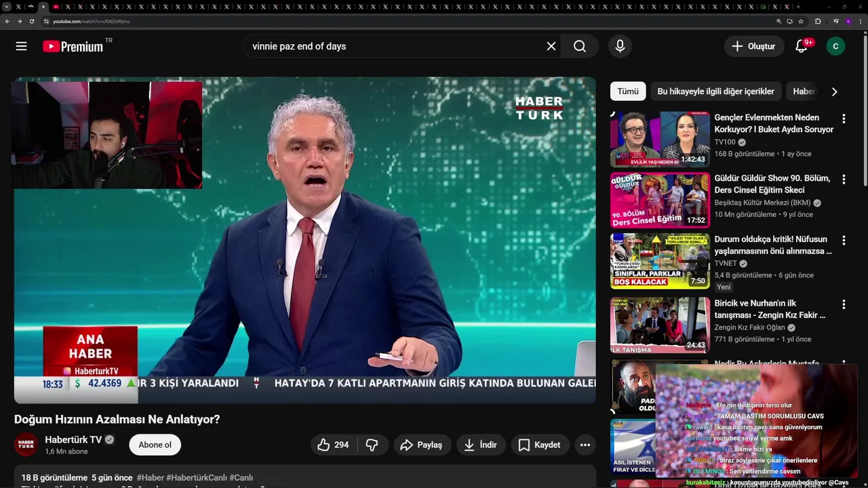Open the Zengin Kız Fakir Oğlan channel link
The height and width of the screenshot is (488, 868).
pyautogui.click(x=749, y=327)
